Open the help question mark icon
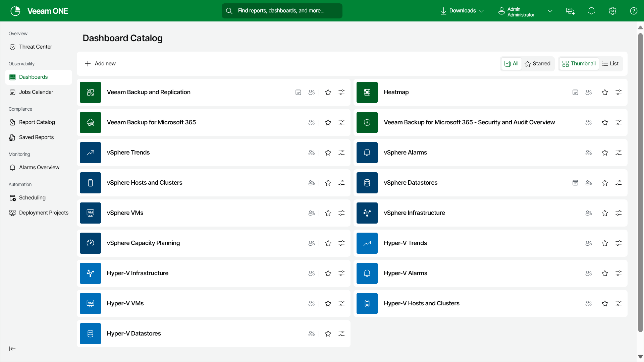644x362 pixels. pos(634,11)
